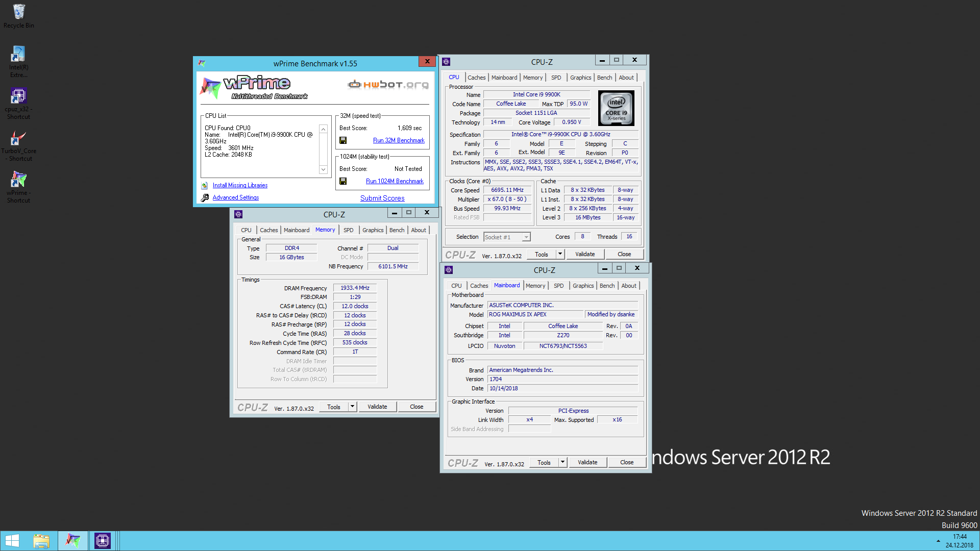Click NB Frequency value 6101.5 MHz
This screenshot has height=551, width=980.
[x=393, y=266]
